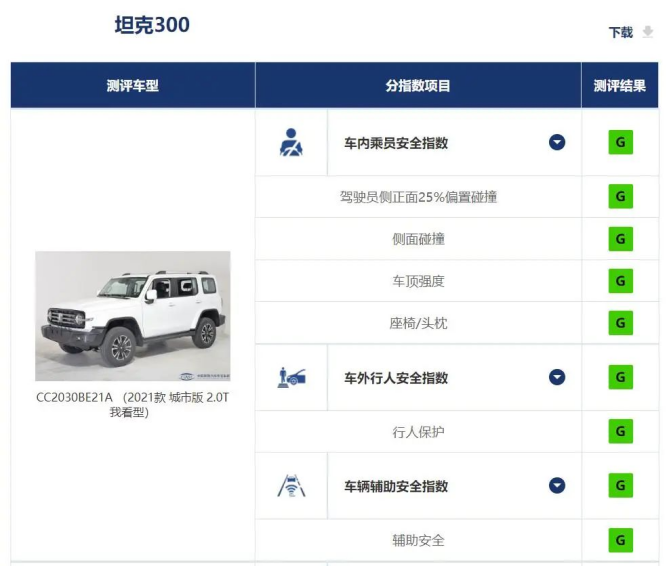This screenshot has height=567, width=669.
Task: Select the 驾驶员侧正面25%偏置碰撞 row label
Action: [x=418, y=197]
